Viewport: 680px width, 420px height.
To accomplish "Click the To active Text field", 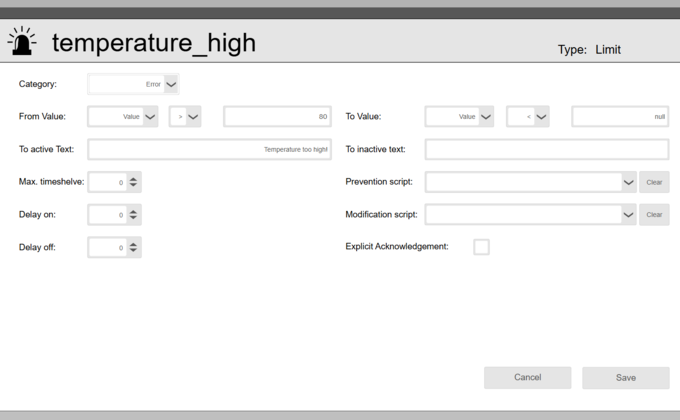I will (209, 149).
